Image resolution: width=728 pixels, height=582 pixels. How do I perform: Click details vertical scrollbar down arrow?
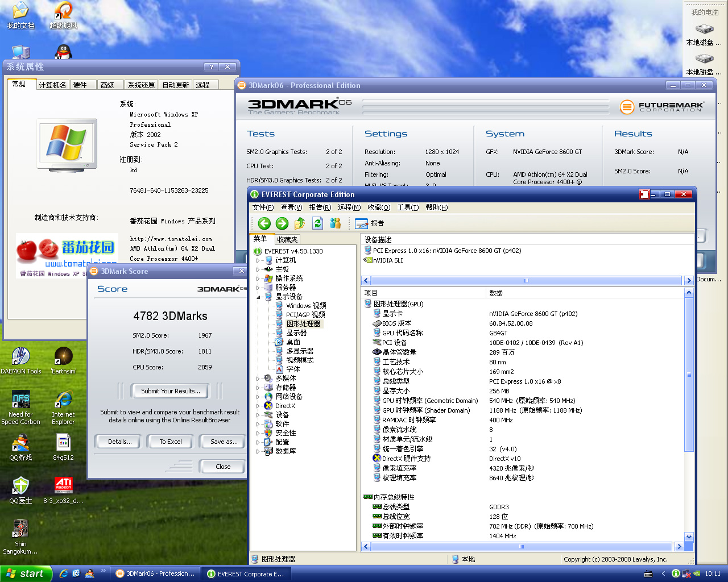tap(689, 537)
